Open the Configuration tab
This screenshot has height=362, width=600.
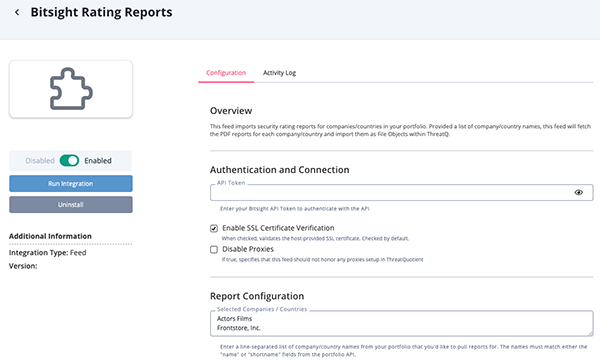(226, 73)
